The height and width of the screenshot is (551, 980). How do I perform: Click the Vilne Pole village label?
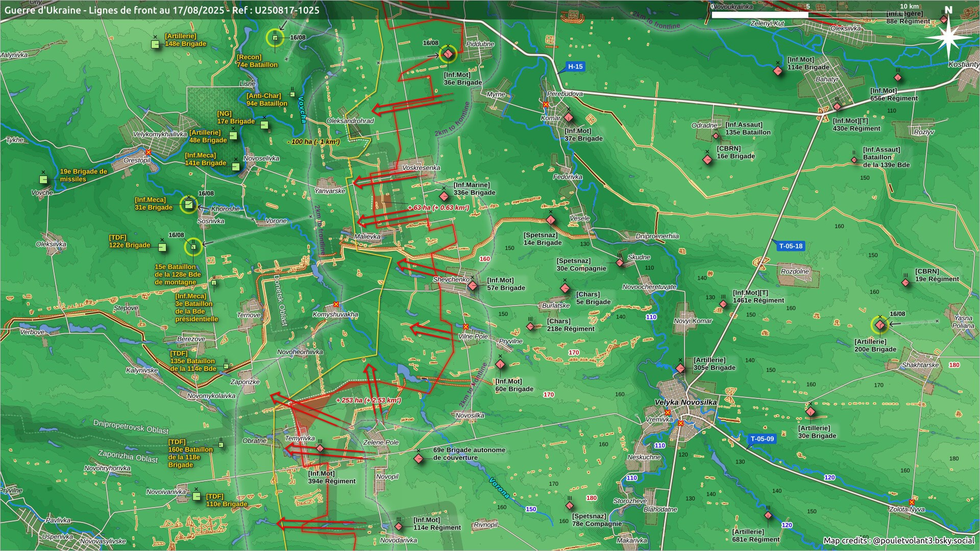pyautogui.click(x=473, y=337)
